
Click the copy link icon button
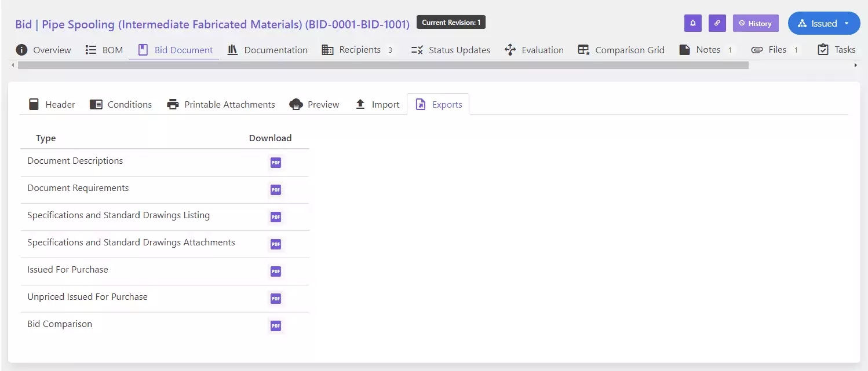coord(717,23)
